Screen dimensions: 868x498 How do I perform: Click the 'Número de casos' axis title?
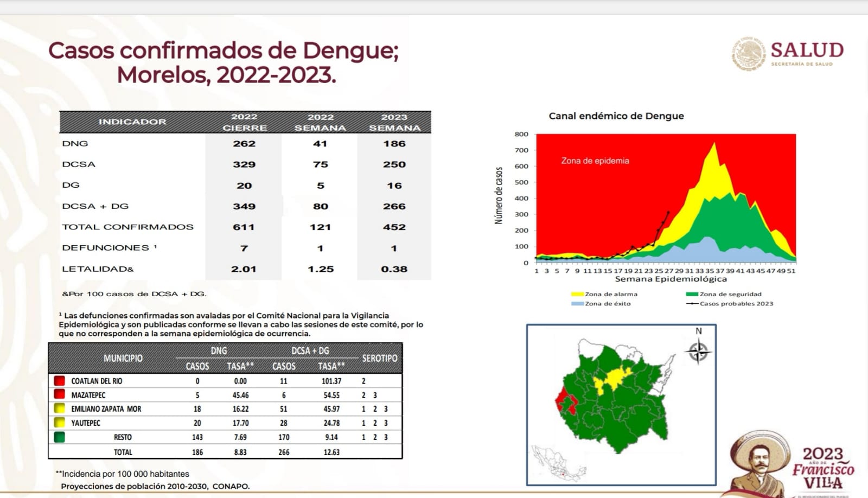499,195
